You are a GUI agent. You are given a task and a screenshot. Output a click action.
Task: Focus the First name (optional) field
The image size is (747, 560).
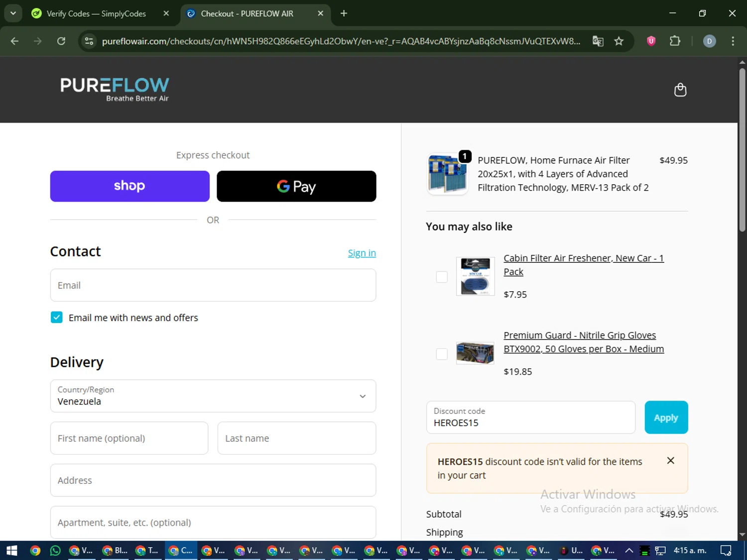pos(129,438)
